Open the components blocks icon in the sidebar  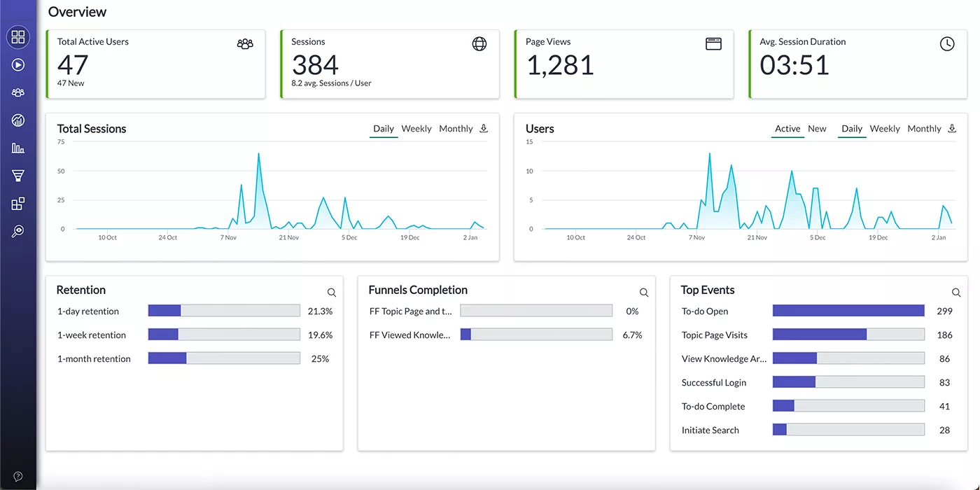[x=18, y=204]
